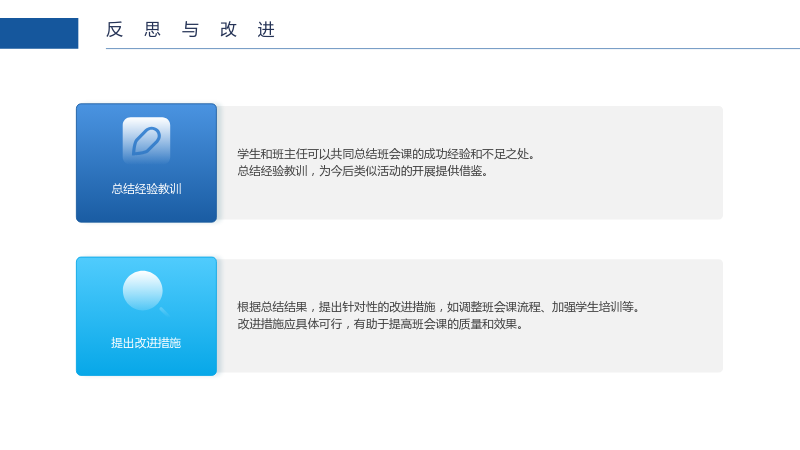The height and width of the screenshot is (450, 800).
Task: Click the line 总结经验教训，为今后类似活动
Action: point(363,171)
